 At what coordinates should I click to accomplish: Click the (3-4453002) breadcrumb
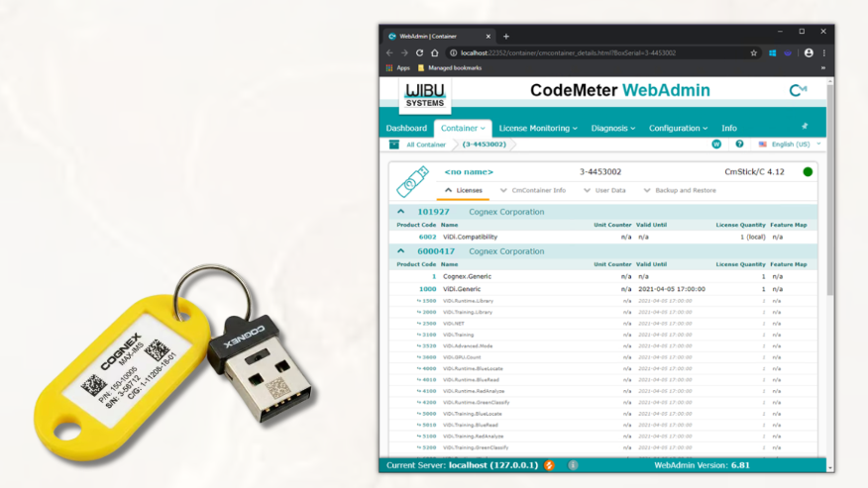pyautogui.click(x=484, y=144)
